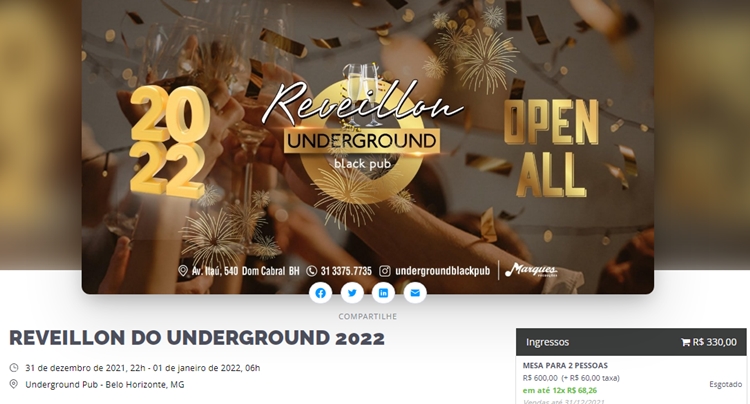Click the Esgotado status label

[x=725, y=384]
